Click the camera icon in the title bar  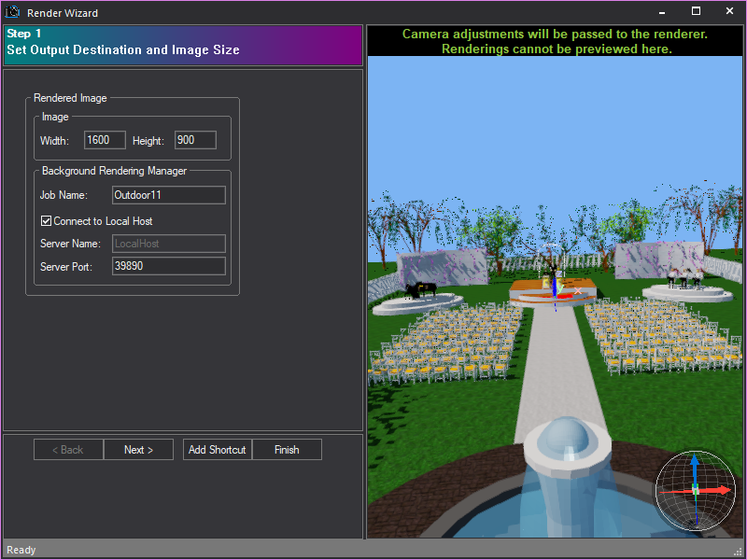tap(13, 12)
